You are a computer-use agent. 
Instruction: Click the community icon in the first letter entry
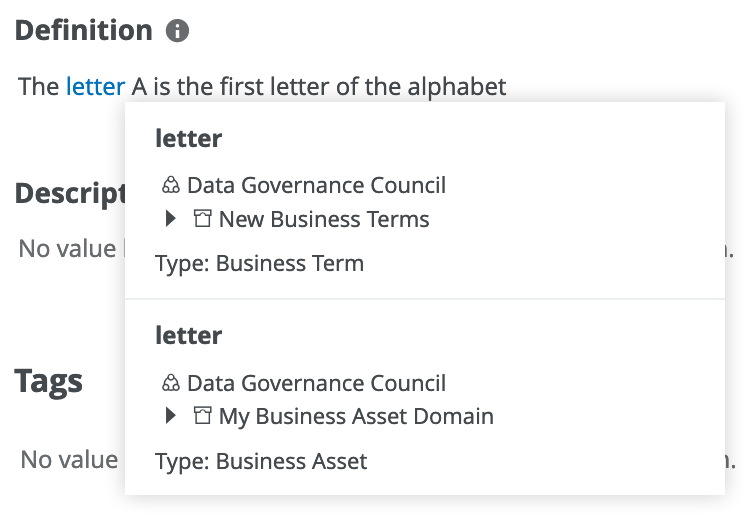tap(170, 185)
